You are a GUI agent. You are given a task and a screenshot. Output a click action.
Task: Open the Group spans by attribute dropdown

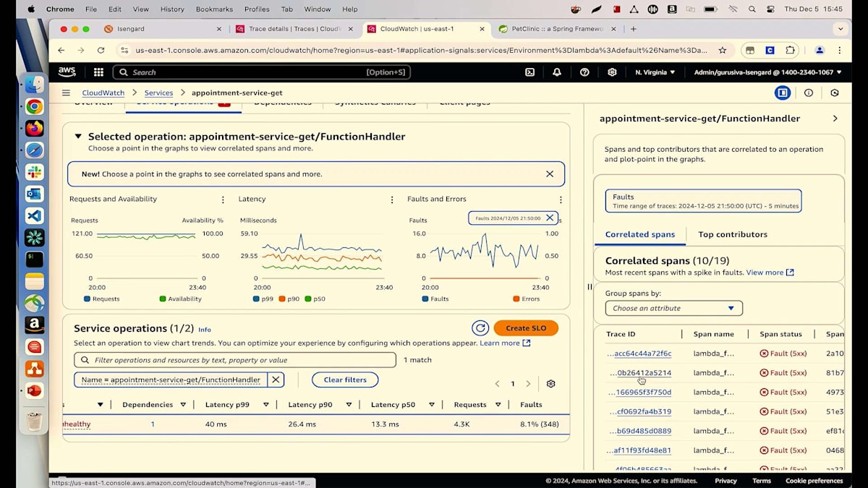(673, 308)
